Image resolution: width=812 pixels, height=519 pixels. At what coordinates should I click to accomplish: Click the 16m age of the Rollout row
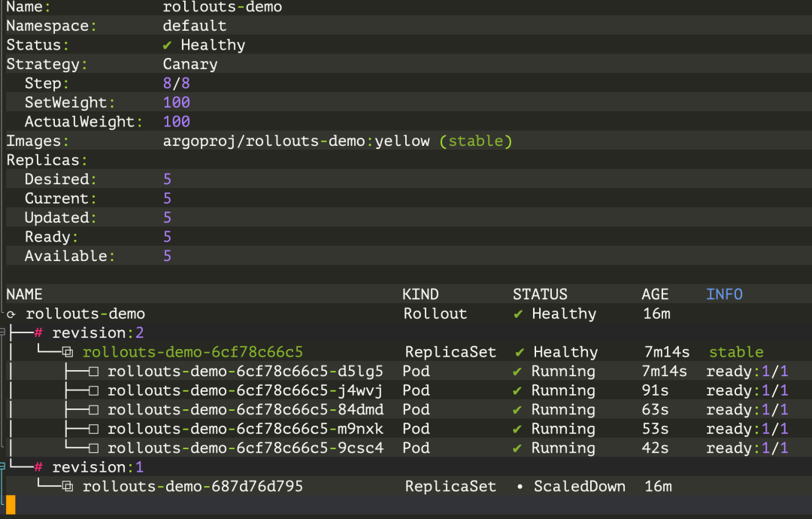click(x=656, y=314)
